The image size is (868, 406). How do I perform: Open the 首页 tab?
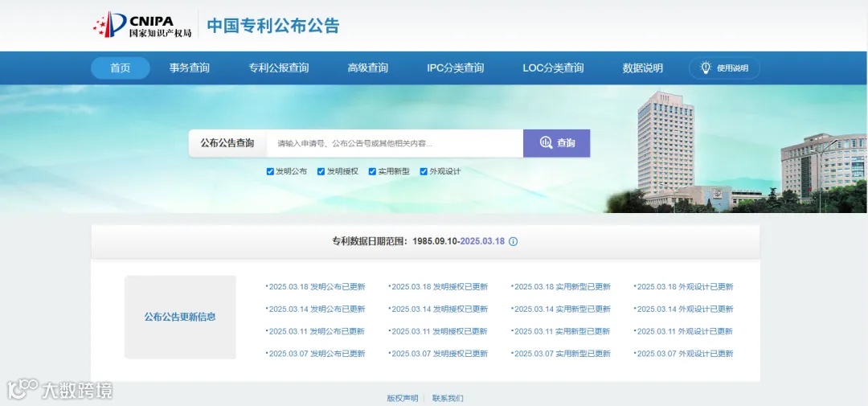[x=120, y=68]
